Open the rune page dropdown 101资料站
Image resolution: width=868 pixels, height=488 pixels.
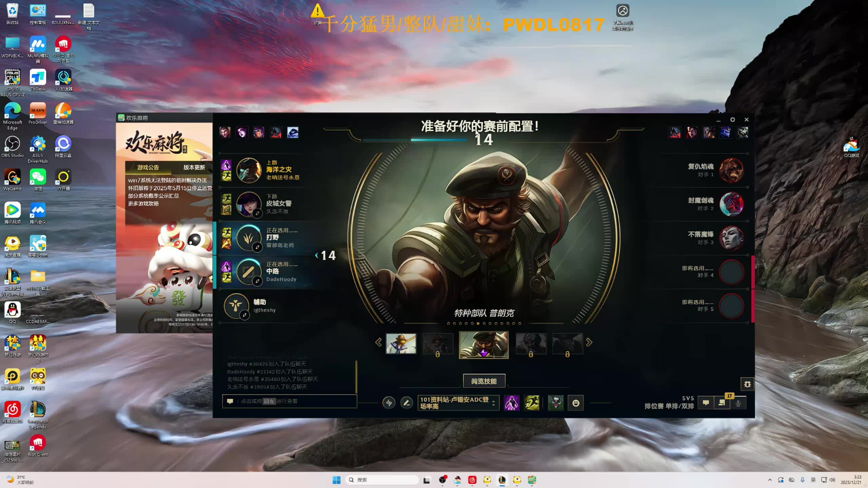pos(458,403)
